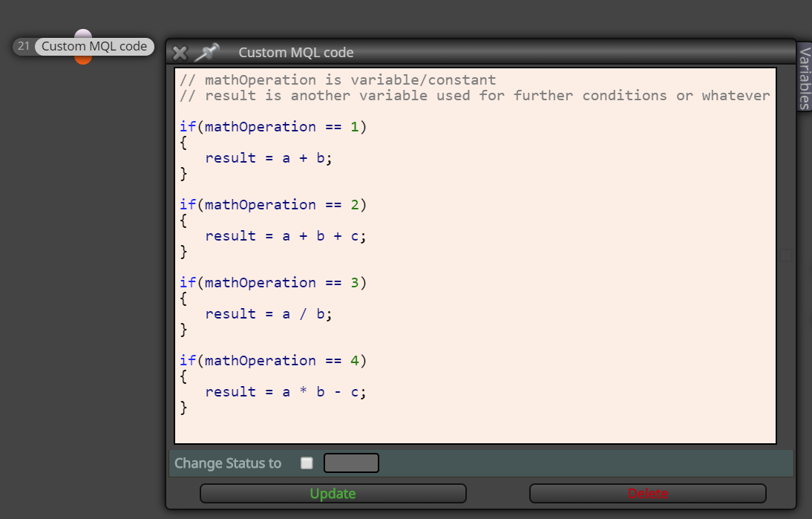Image resolution: width=812 pixels, height=519 pixels.
Task: Click the comment line 'mathOperation is variable/constant'
Action: [338, 79]
